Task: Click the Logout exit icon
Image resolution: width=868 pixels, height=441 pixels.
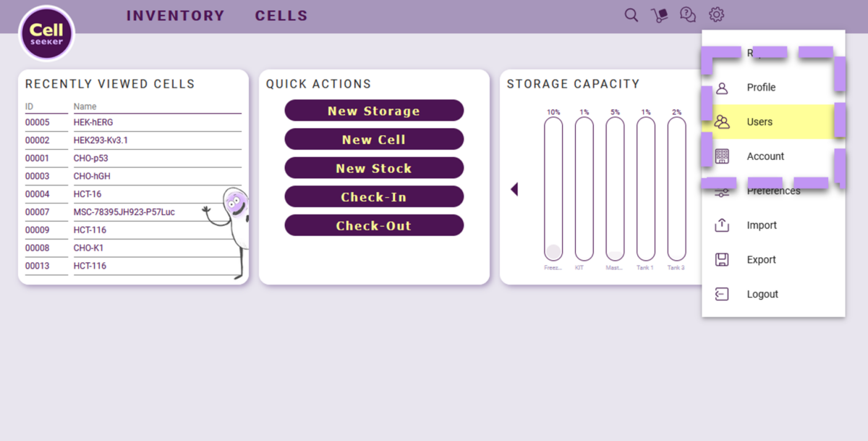Action: [x=722, y=293]
